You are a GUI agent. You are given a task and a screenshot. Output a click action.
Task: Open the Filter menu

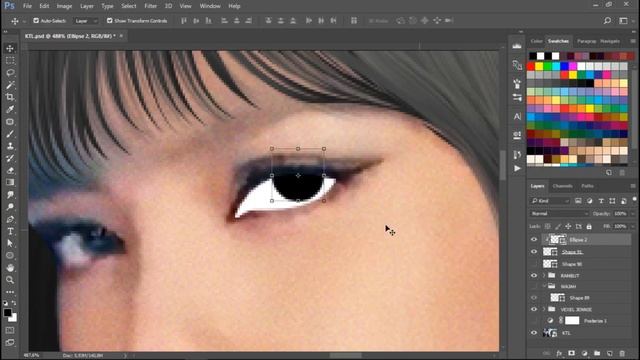click(151, 6)
